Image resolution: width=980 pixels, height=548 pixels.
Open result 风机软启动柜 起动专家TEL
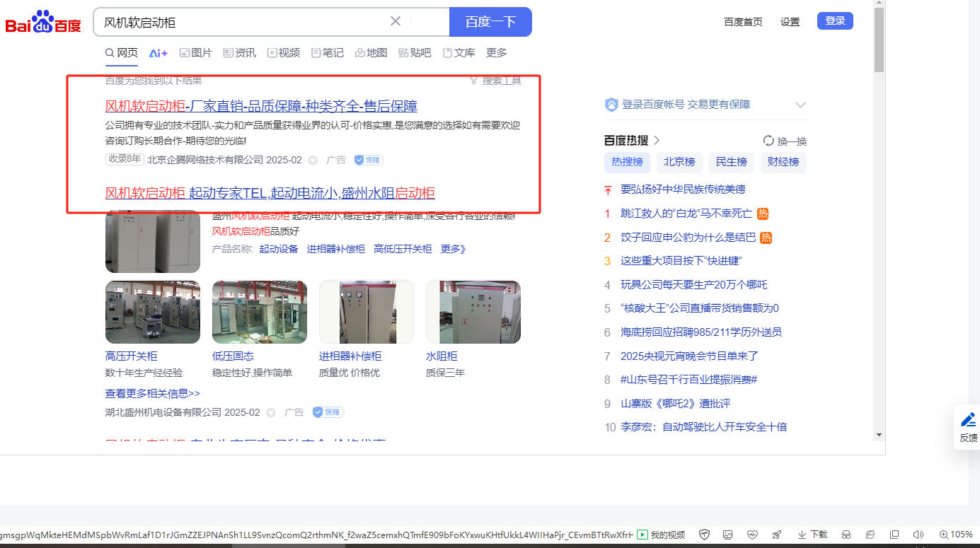pyautogui.click(x=270, y=193)
